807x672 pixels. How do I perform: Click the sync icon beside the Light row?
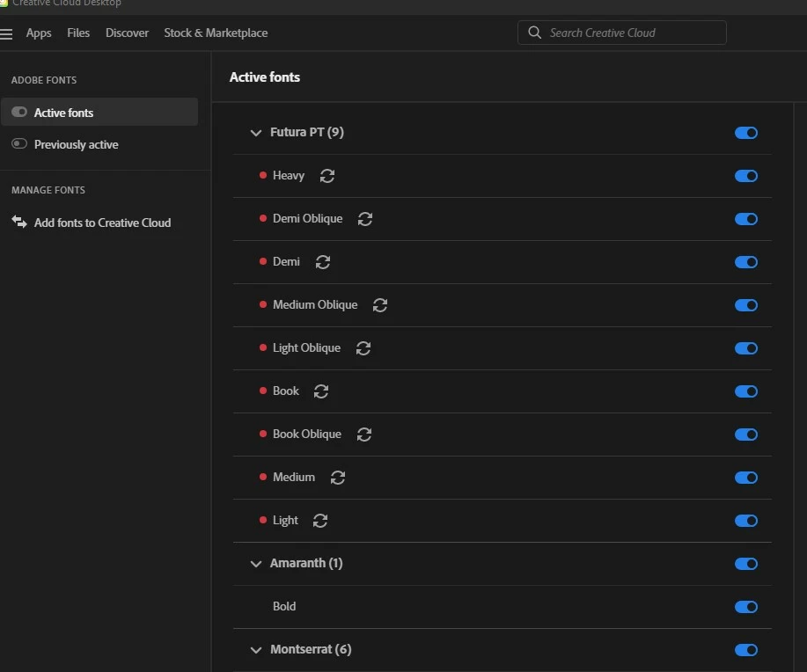(x=320, y=521)
